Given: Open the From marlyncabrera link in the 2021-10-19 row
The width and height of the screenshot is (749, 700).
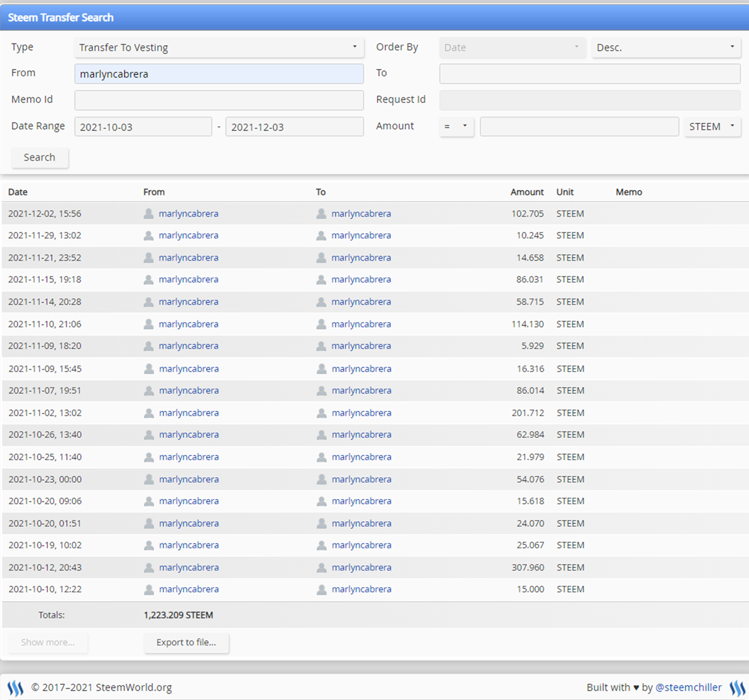Looking at the screenshot, I should (189, 546).
